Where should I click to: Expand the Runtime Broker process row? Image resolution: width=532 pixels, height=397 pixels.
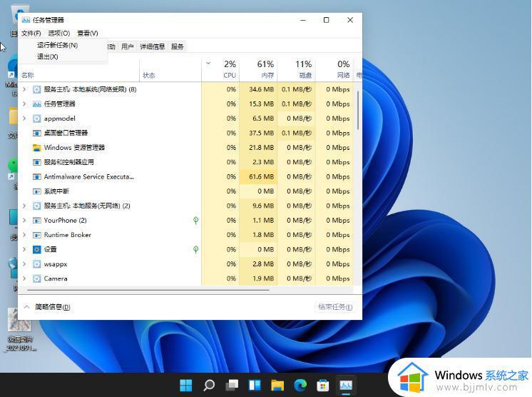click(x=24, y=235)
